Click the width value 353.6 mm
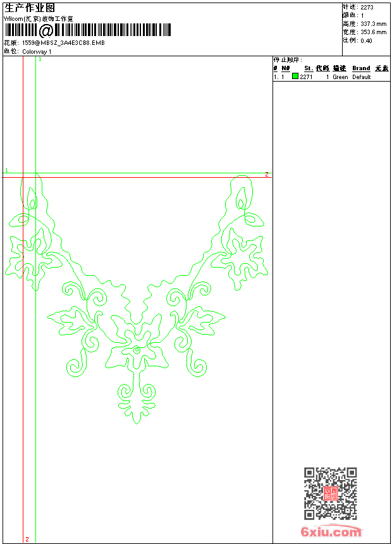The image size is (392, 544). tap(373, 32)
